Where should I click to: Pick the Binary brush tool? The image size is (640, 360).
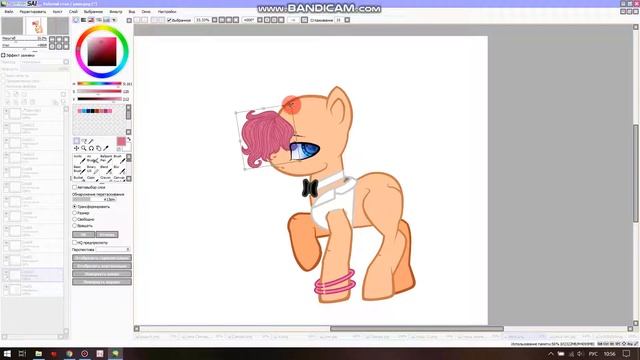(93, 169)
